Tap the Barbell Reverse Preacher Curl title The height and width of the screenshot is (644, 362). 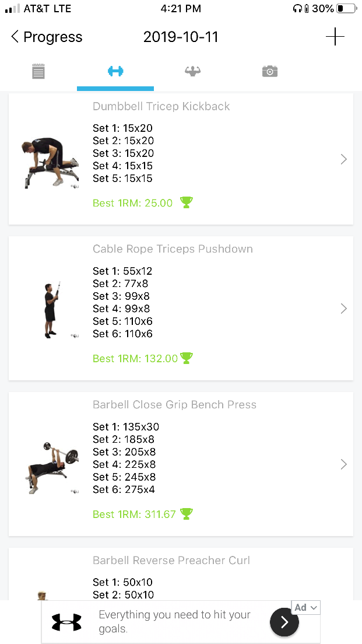[171, 561]
